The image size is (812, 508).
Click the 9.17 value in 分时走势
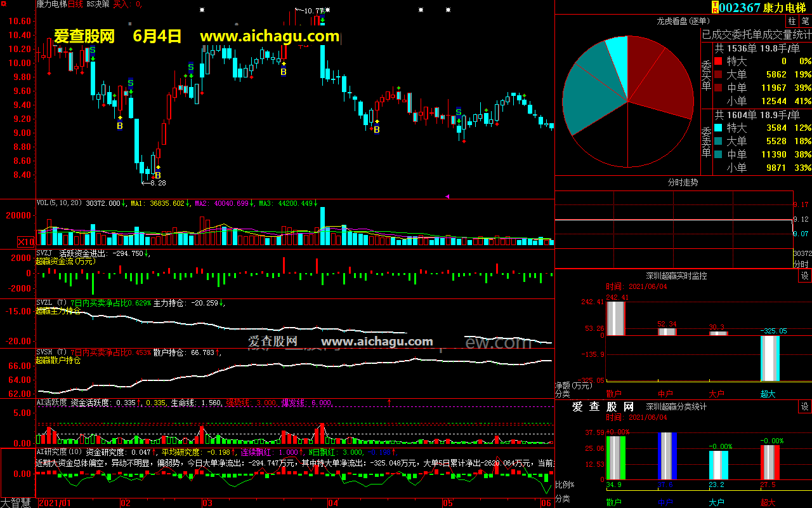point(801,204)
